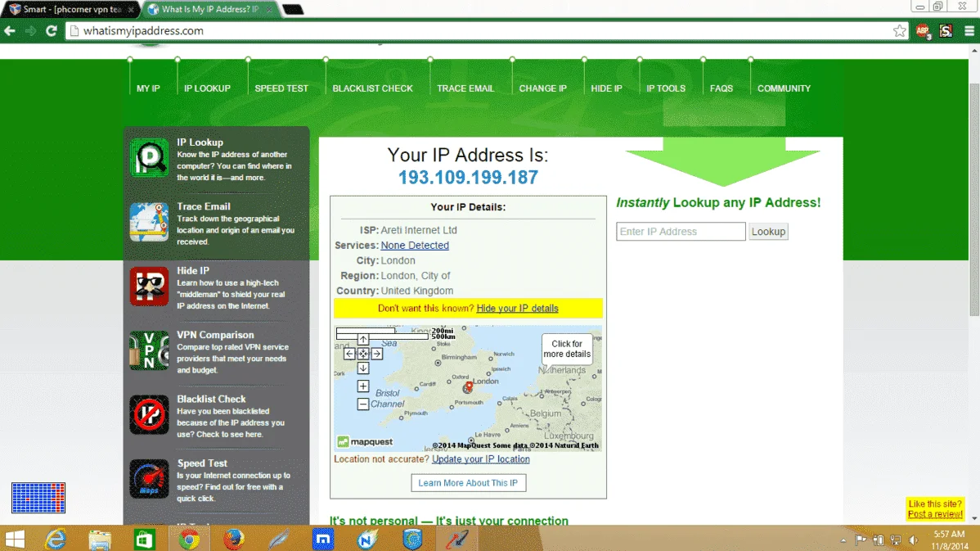Pan the map right with the arrow
This screenshot has width=980, height=551.
tap(377, 354)
